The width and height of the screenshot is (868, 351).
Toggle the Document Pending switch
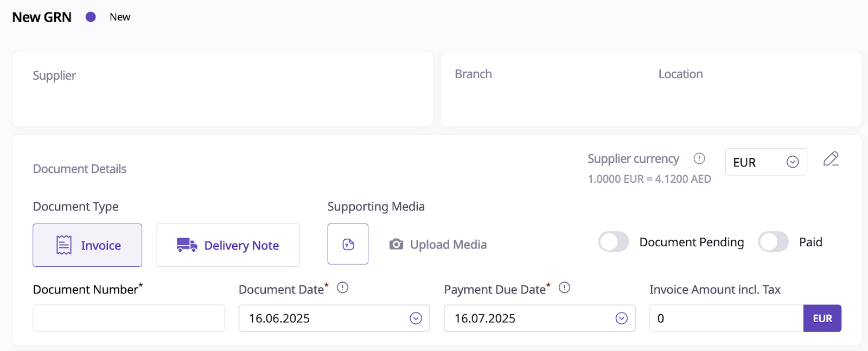coord(614,242)
